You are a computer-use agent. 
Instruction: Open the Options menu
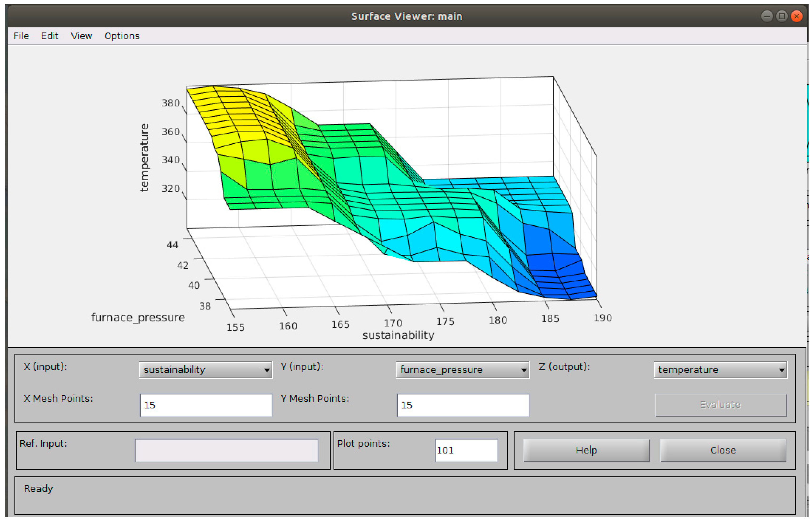tap(122, 36)
